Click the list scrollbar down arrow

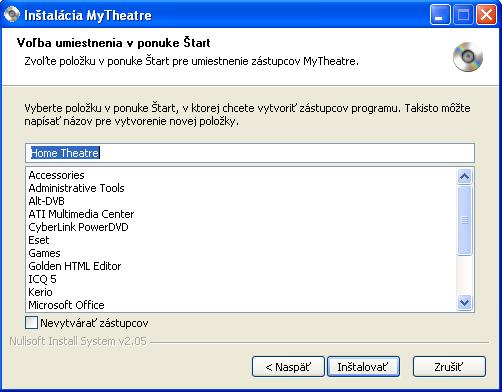point(465,302)
